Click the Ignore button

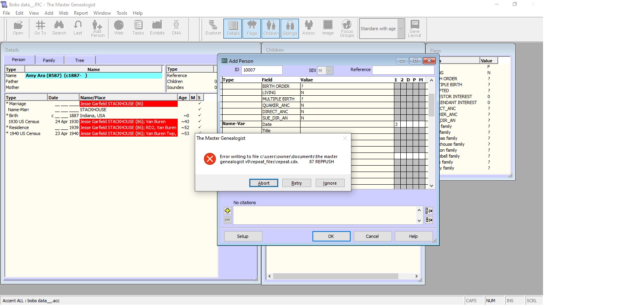pyautogui.click(x=330, y=183)
